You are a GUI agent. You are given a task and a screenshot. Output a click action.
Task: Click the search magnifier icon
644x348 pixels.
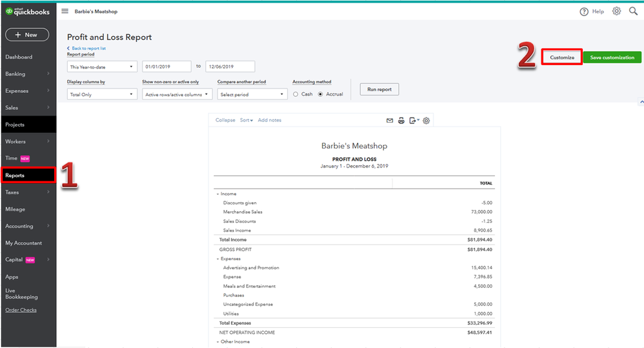coord(633,11)
